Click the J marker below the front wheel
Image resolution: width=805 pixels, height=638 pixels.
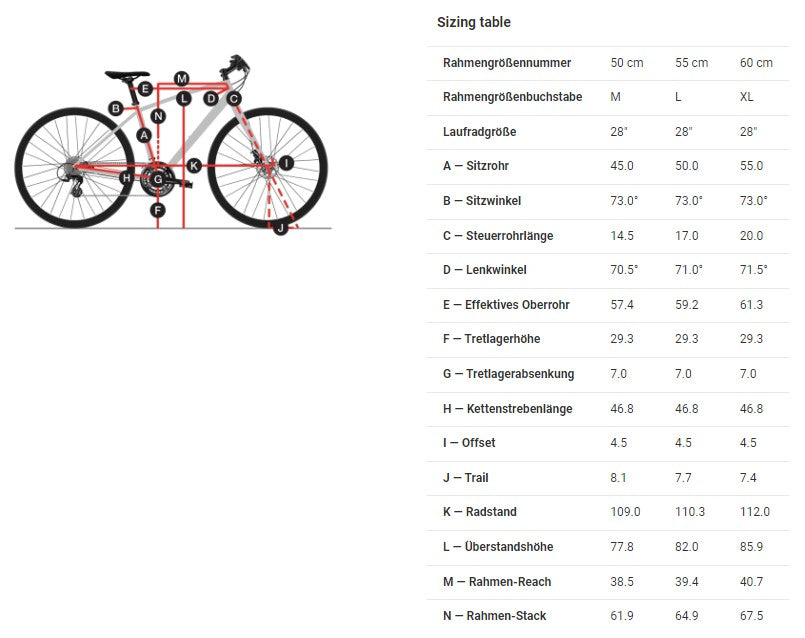point(281,228)
